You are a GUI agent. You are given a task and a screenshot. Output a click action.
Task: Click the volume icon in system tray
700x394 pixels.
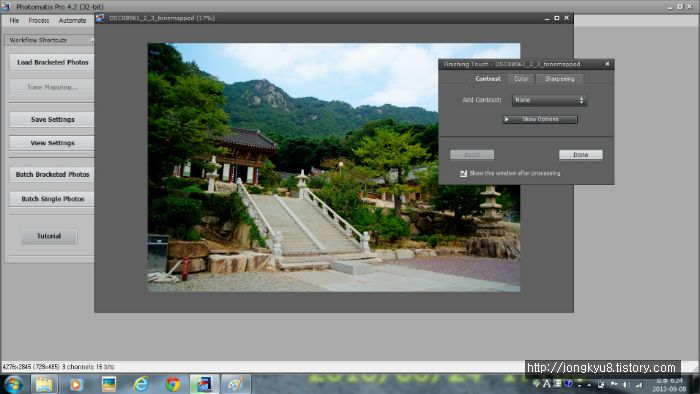click(626, 384)
